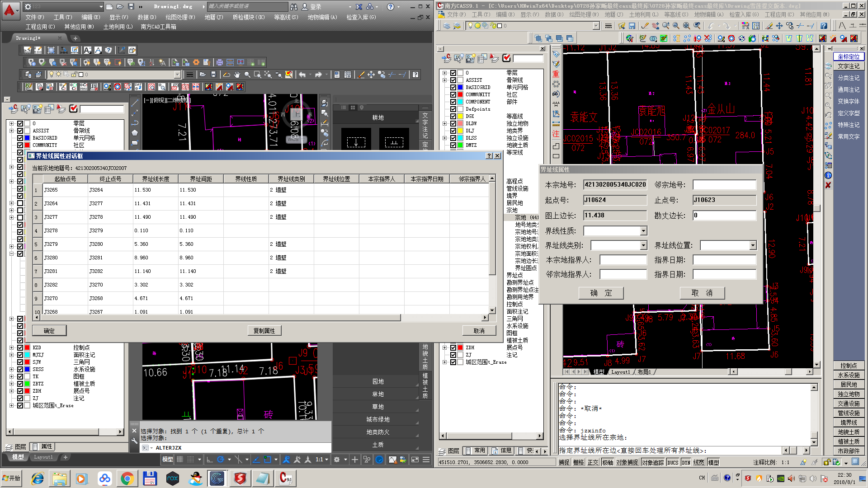
Task: Switch to the Layout1 tab in left window
Action: (43, 457)
